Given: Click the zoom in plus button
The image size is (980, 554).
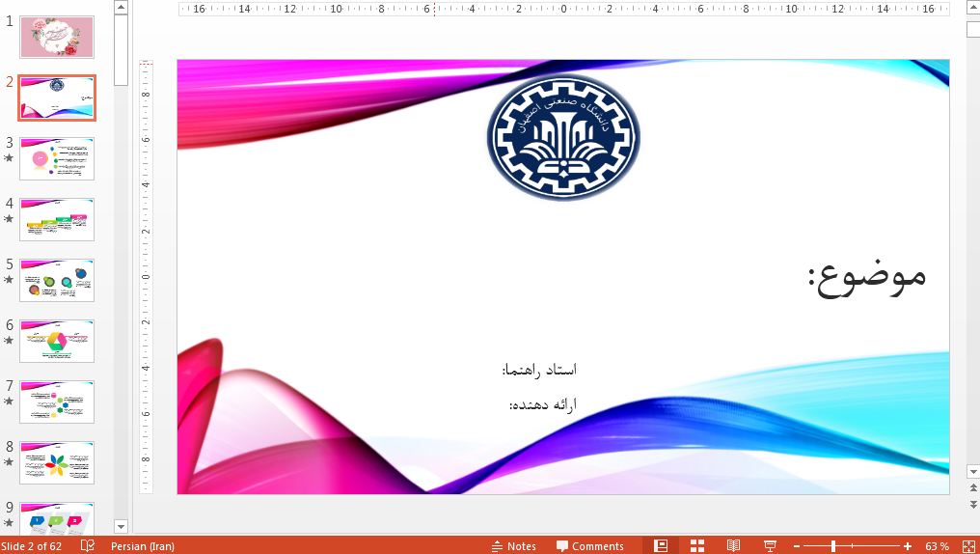Looking at the screenshot, I should coord(908,546).
